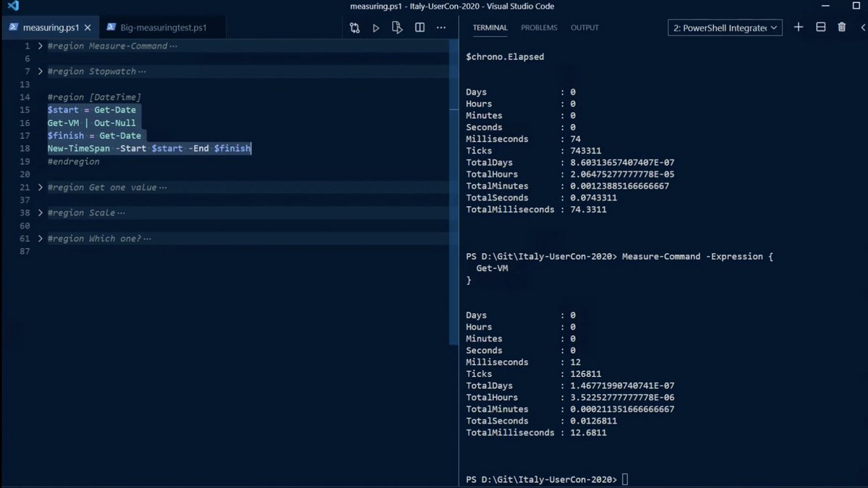This screenshot has height=488, width=868.
Task: Select the Run button to execute script
Action: [376, 27]
